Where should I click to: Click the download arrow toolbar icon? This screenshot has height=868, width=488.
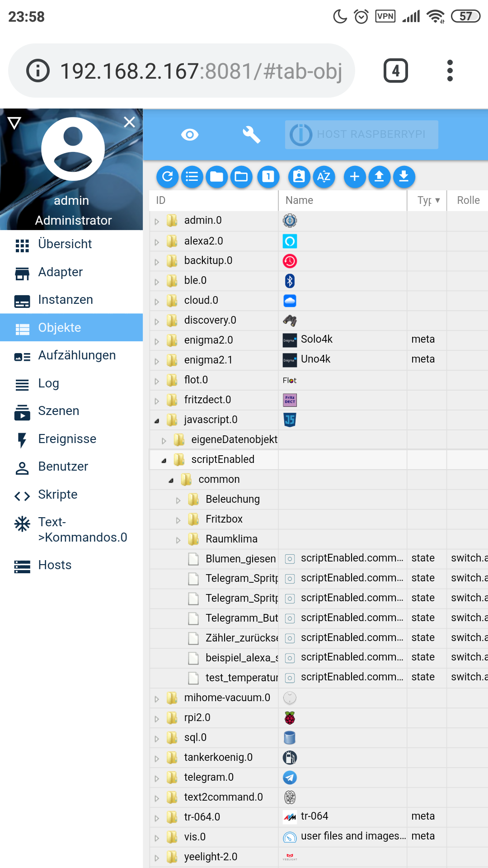(404, 177)
